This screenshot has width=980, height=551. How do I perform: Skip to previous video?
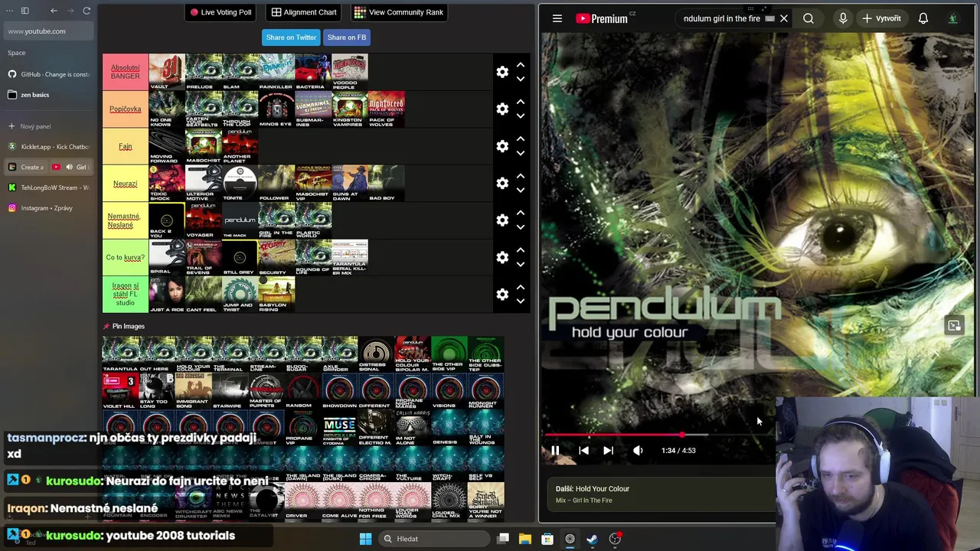pyautogui.click(x=583, y=451)
